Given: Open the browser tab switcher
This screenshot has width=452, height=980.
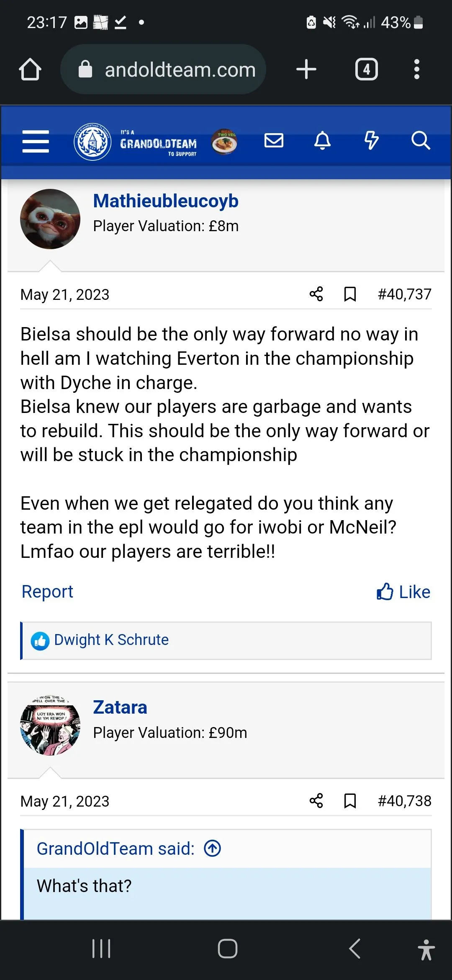Looking at the screenshot, I should [x=367, y=69].
